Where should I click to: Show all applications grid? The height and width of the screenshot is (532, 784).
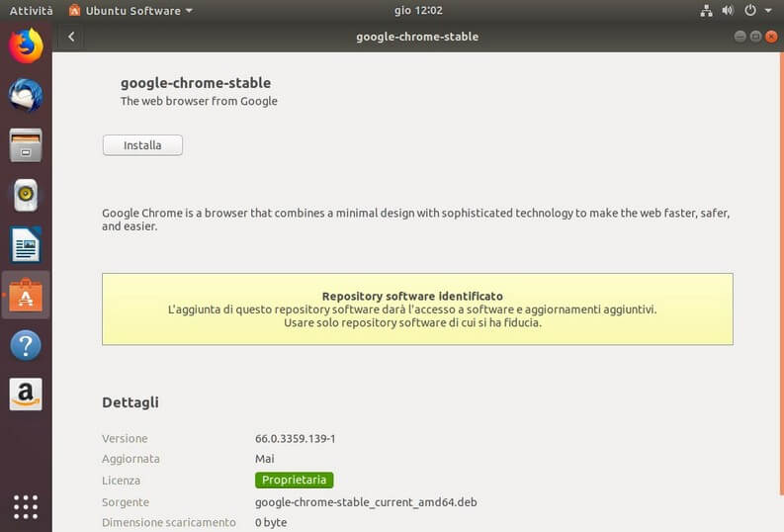coord(26,507)
